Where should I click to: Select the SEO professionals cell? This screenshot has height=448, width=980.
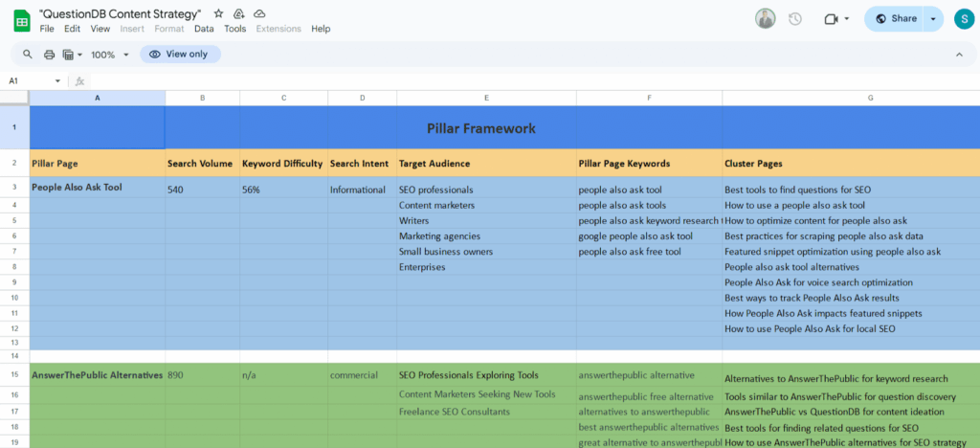pyautogui.click(x=486, y=190)
